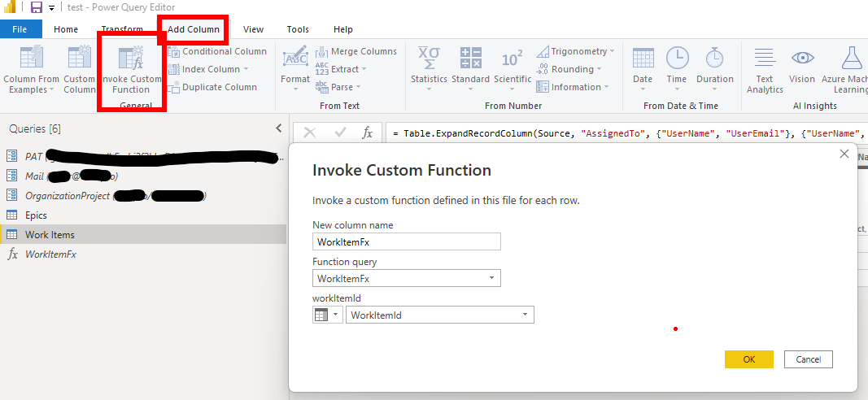Click Duplicate Column in the ribbon
The image size is (868, 400).
(x=212, y=87)
